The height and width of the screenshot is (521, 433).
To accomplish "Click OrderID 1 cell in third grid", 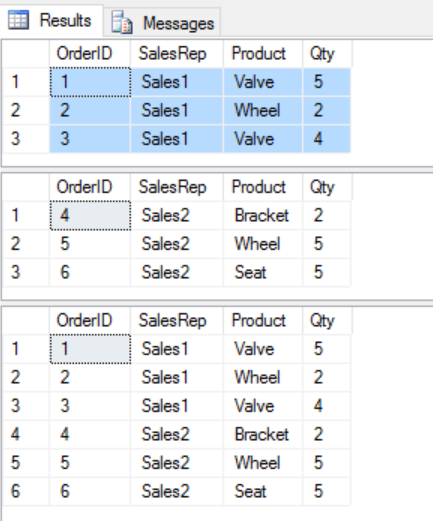I will point(90,349).
